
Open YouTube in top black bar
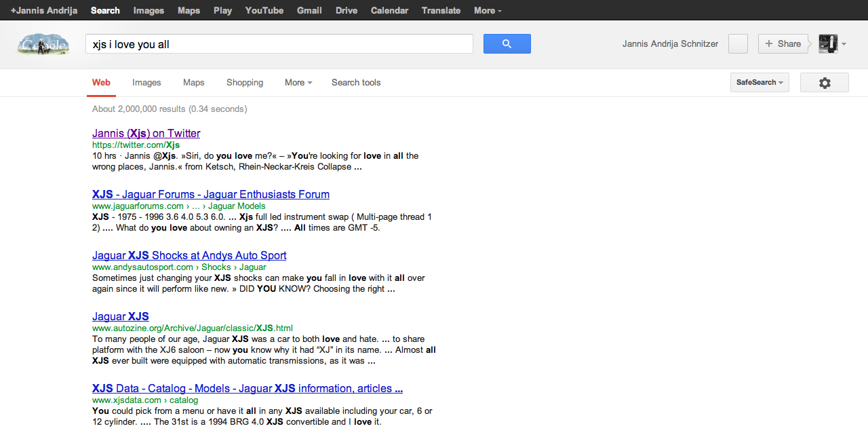(264, 10)
